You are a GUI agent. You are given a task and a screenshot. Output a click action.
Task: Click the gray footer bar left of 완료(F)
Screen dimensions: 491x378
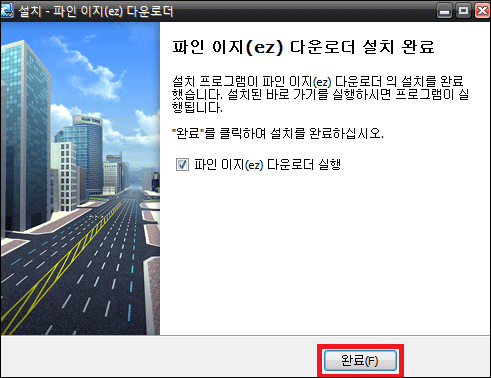[x=158, y=357]
